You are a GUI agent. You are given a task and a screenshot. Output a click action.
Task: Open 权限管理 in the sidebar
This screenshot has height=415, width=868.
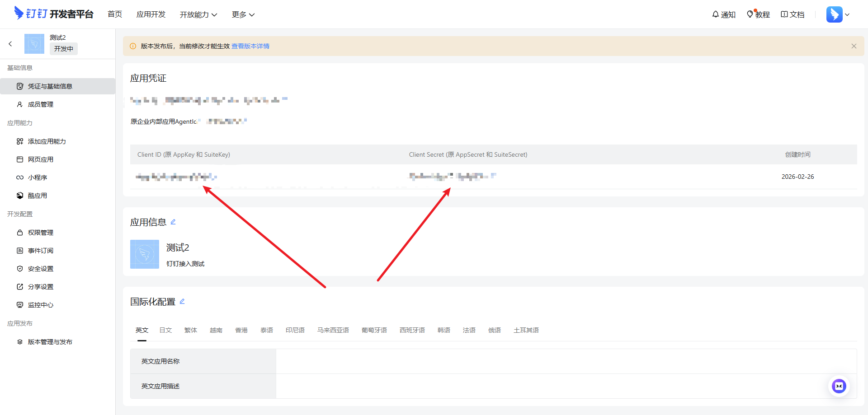(41, 233)
